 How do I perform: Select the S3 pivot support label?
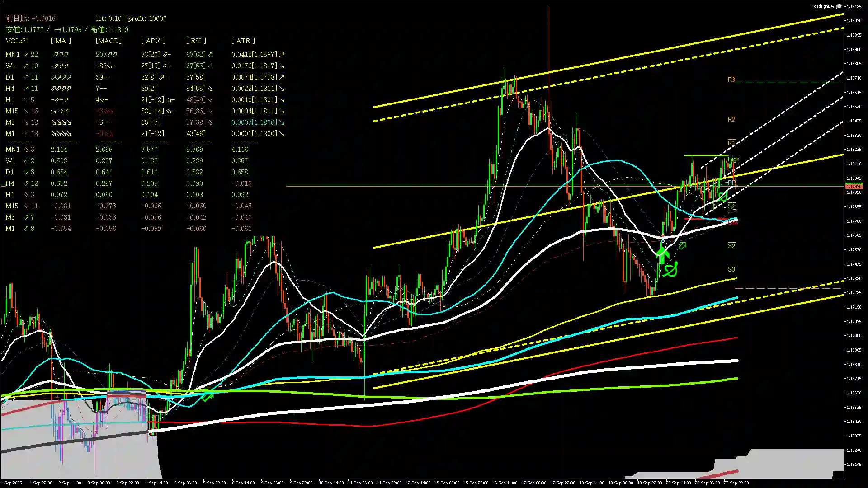(x=731, y=269)
